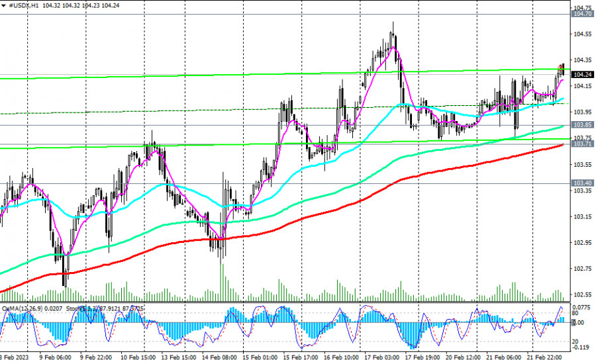Click the Stoch indicator label in oscillator pane

coord(105,308)
